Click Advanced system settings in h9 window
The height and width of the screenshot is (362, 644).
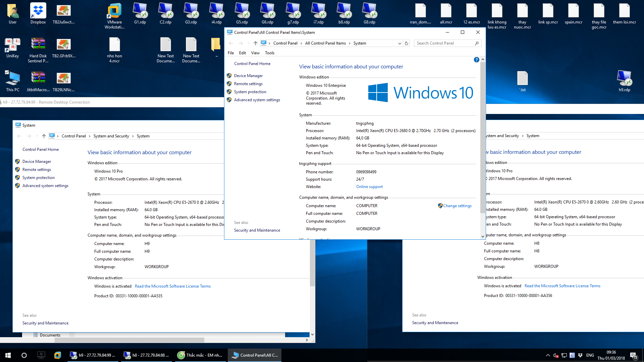point(45,186)
